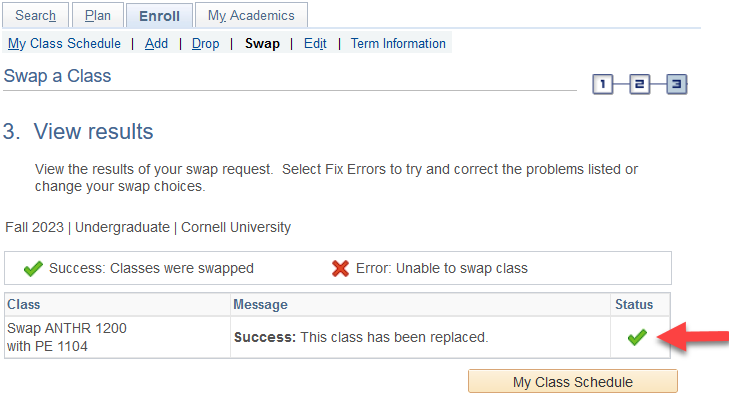This screenshot has height=401, width=729.
Task: Click the Message column header
Action: [260, 305]
